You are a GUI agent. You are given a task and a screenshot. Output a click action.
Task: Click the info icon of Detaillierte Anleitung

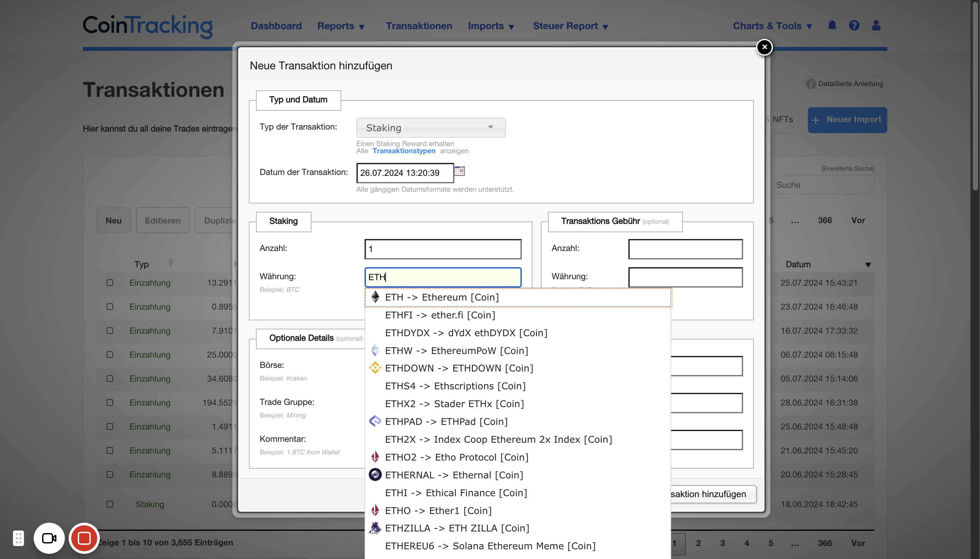pos(811,84)
